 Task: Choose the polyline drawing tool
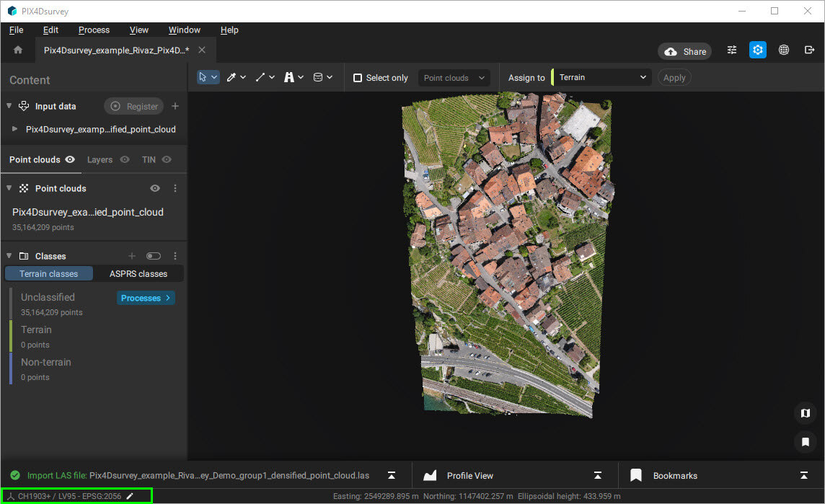coord(260,77)
